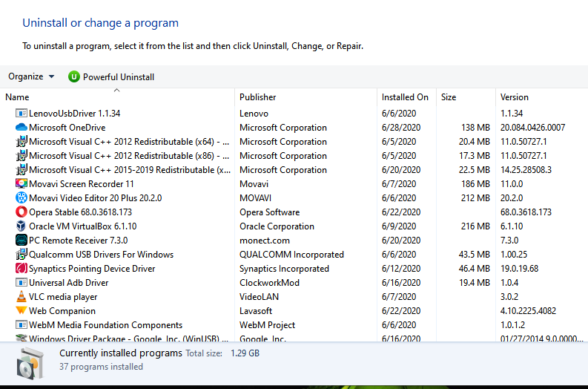
Task: Click Powerful Uninstall toolbar button
Action: coord(111,76)
